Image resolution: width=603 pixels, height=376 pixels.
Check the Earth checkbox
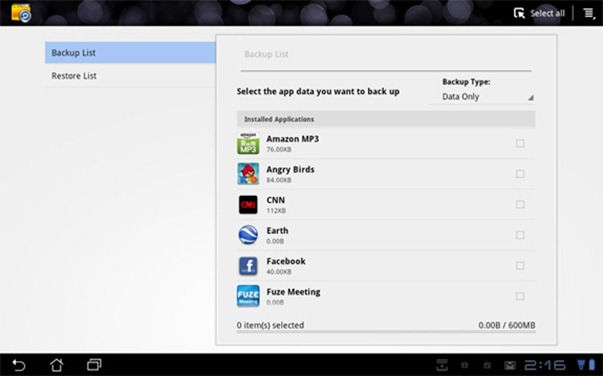tap(520, 235)
